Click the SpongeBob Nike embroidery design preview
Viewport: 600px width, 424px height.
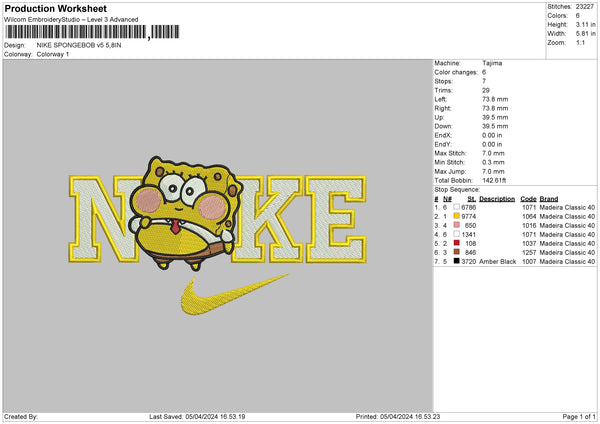tap(217, 235)
